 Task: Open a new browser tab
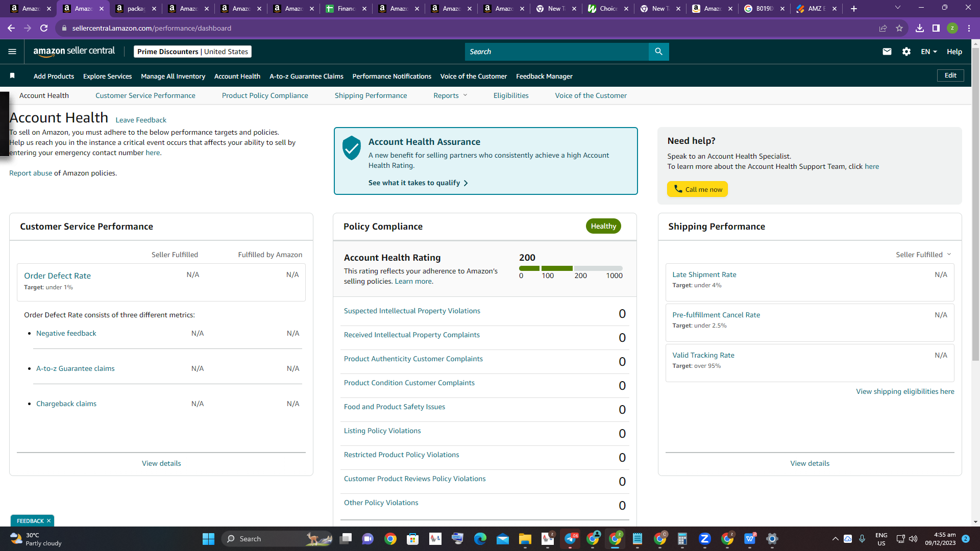854,9
